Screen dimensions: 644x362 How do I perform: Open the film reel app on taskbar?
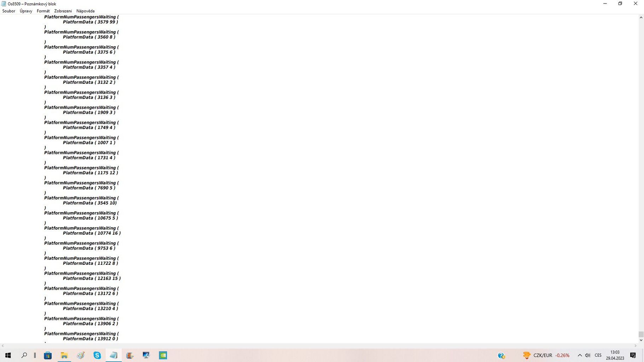[130, 355]
